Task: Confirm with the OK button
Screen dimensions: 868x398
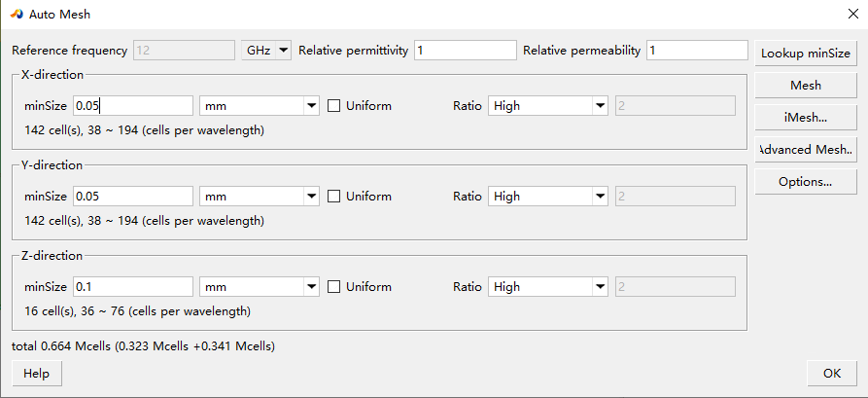Action: [832, 374]
